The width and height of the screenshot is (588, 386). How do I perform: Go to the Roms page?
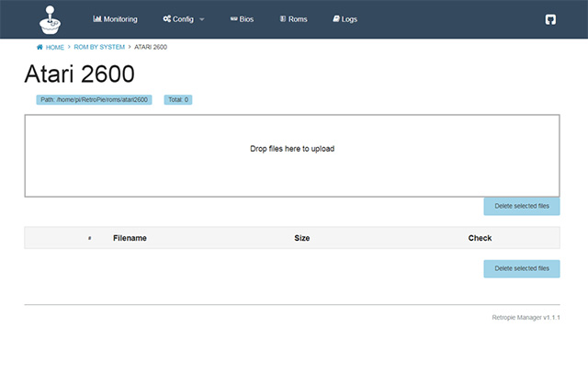pyautogui.click(x=294, y=19)
